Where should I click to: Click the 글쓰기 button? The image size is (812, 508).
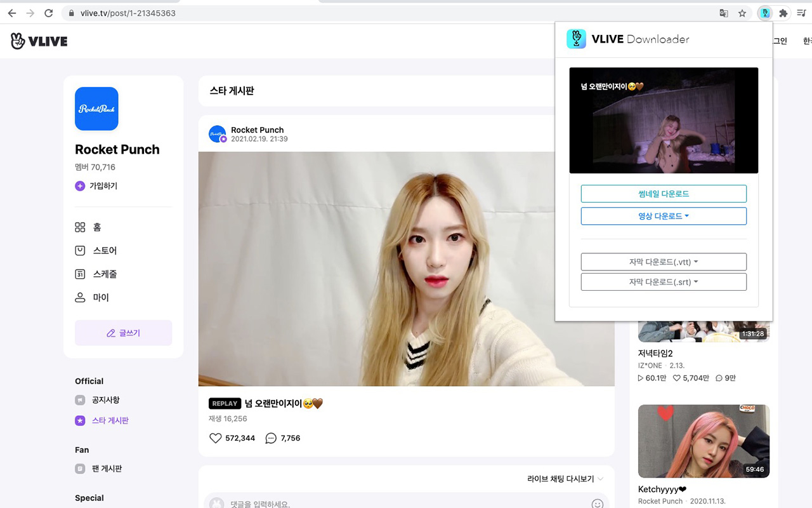(124, 333)
